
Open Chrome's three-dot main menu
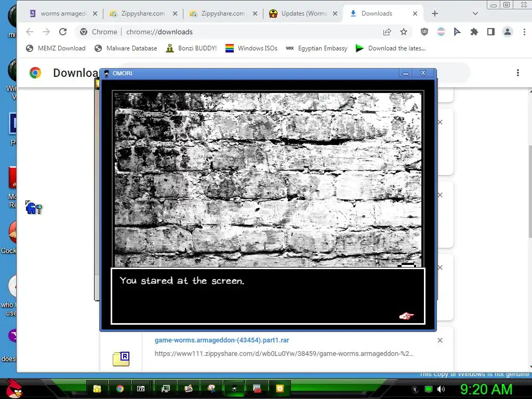click(524, 32)
